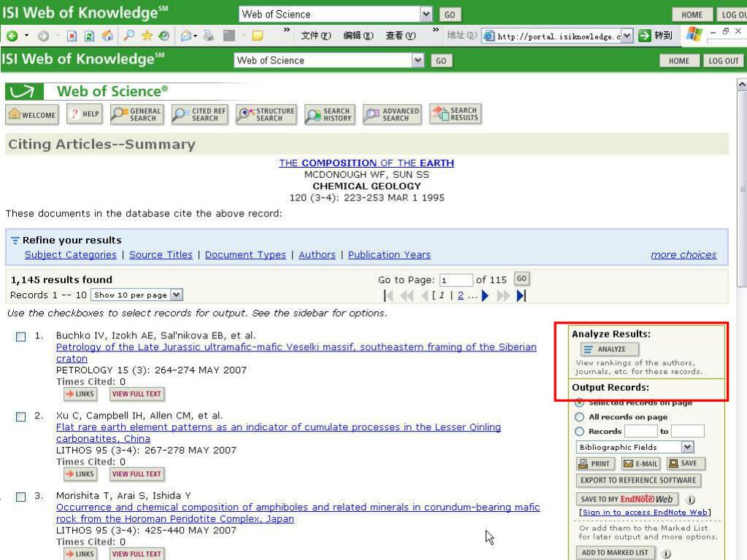Jump to the first results page arrow
747x560 pixels.
click(x=388, y=296)
